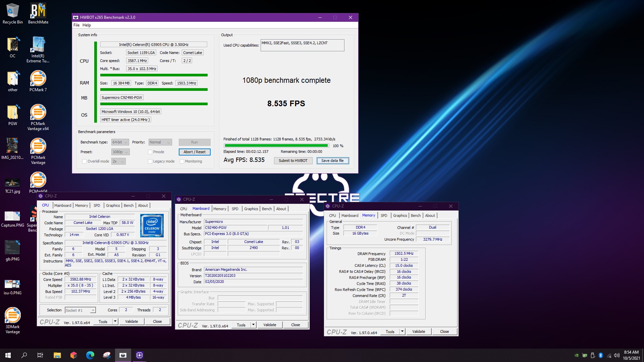Click Submit to HWBOT button
The width and height of the screenshot is (644, 362).
point(293,161)
